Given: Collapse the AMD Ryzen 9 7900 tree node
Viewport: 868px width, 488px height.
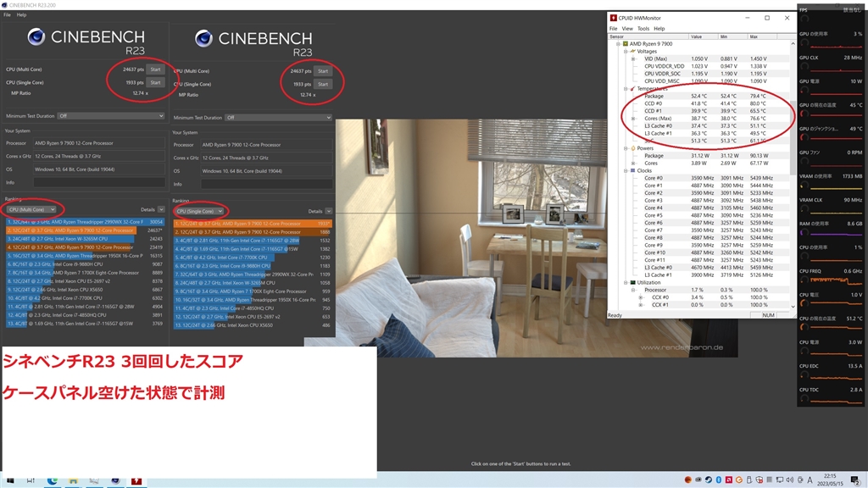Looking at the screenshot, I should tap(618, 44).
